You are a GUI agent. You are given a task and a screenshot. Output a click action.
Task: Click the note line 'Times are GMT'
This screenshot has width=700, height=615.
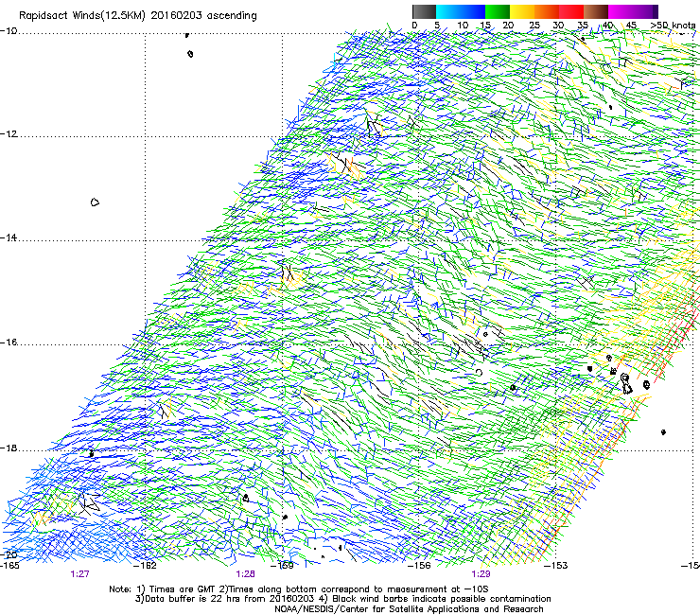point(182,589)
